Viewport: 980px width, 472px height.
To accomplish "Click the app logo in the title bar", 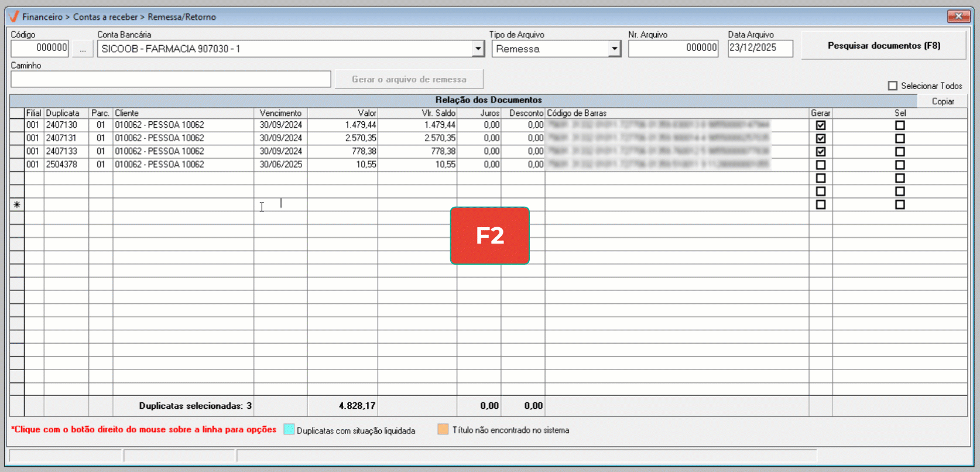I will (13, 16).
